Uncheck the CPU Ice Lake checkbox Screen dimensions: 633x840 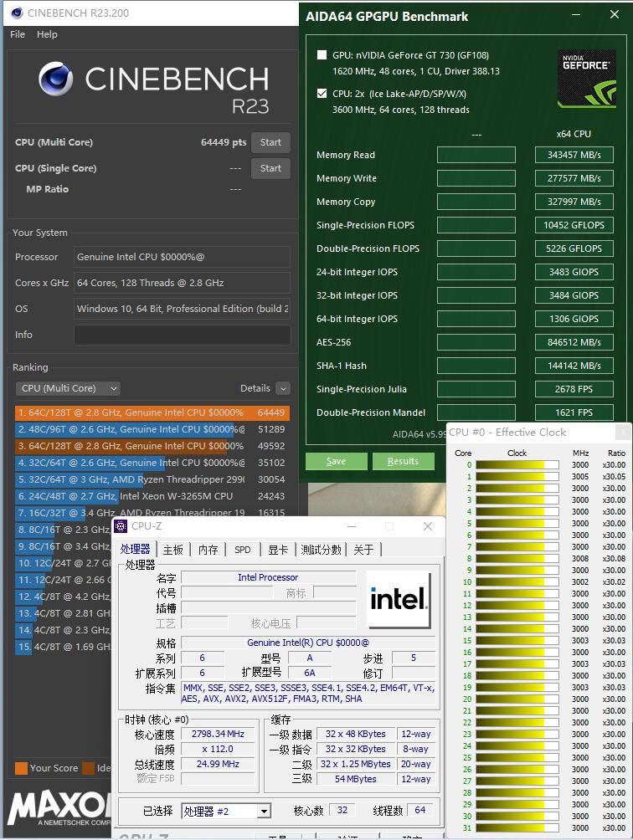pyautogui.click(x=322, y=93)
